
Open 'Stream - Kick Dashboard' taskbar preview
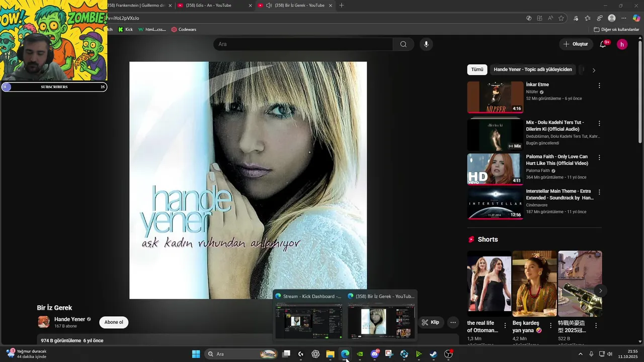[x=308, y=315]
